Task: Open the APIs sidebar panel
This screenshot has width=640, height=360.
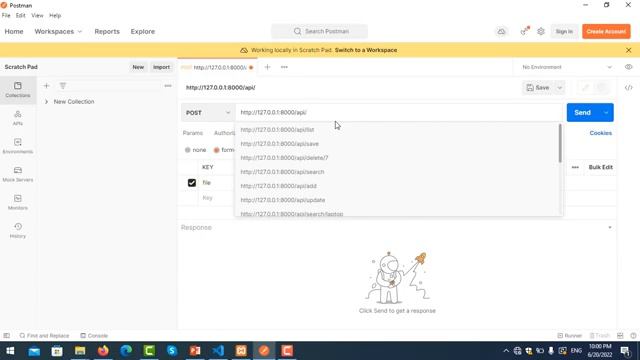Action: [x=18, y=118]
